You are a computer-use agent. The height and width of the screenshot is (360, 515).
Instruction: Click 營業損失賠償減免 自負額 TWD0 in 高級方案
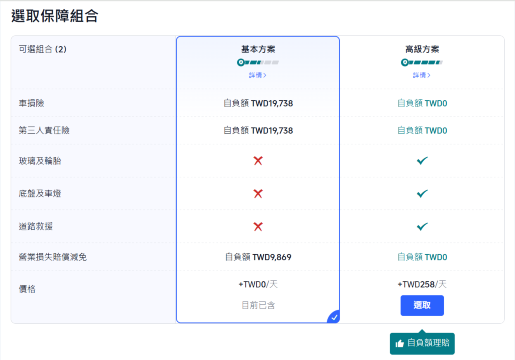[422, 257]
